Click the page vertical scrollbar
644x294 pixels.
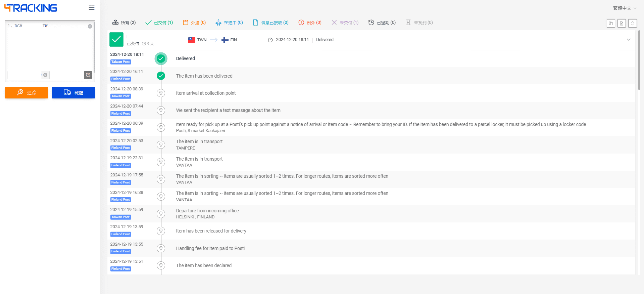[639, 60]
